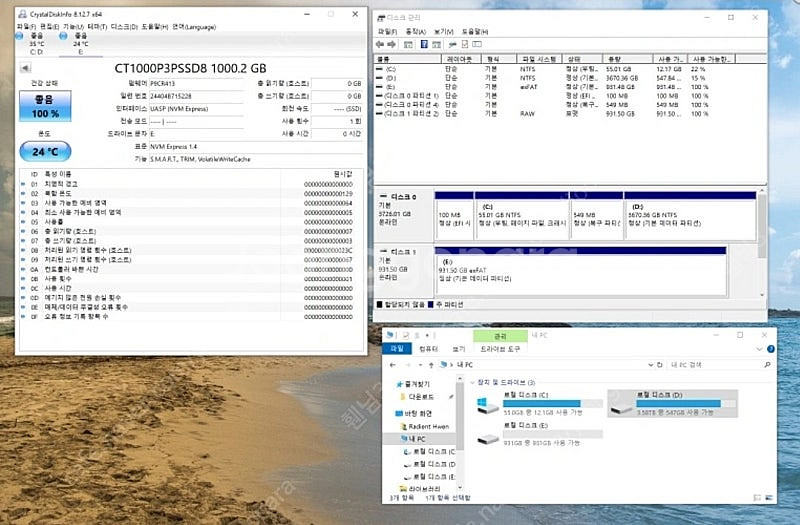Open the 디스크(D) menu in CrystalDiskInfo
This screenshot has height=525, width=800.
click(x=124, y=27)
